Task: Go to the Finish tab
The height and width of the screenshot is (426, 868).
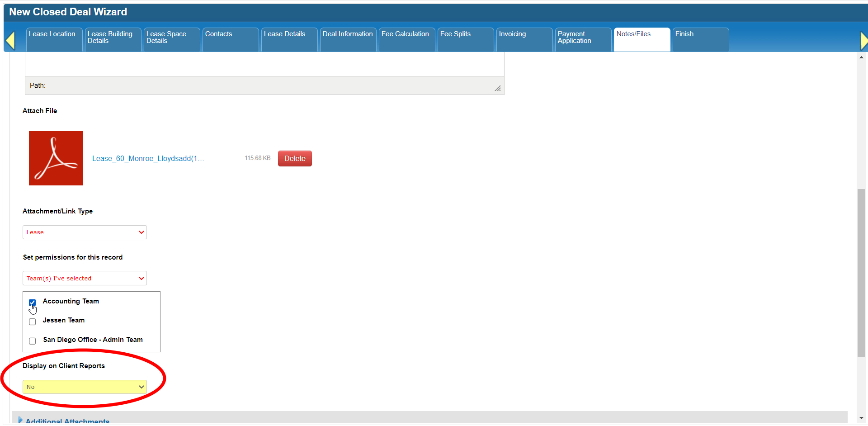Action: coord(700,39)
